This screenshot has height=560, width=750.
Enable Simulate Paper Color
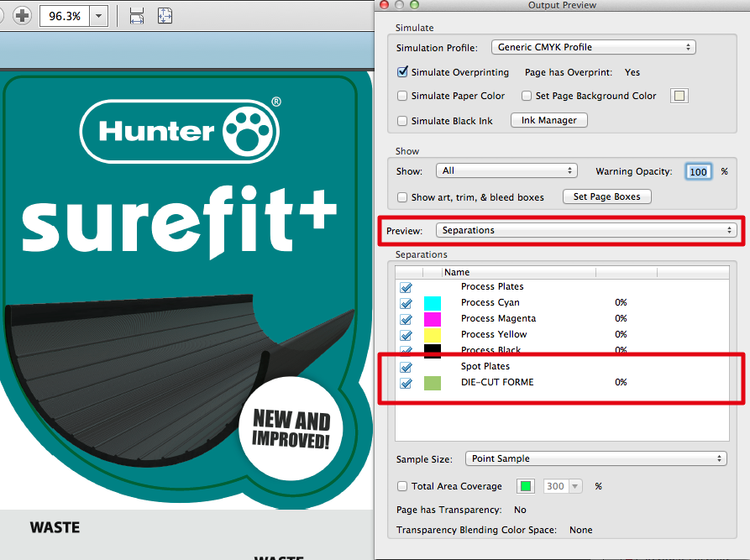click(402, 96)
